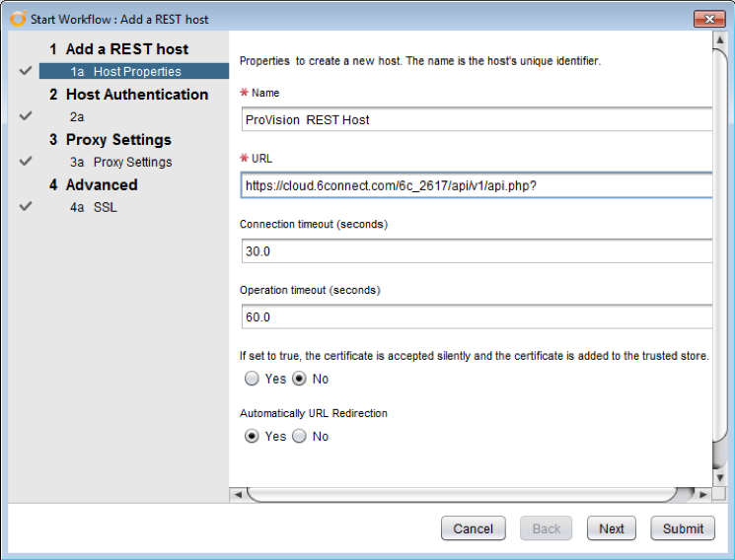Select Yes for silent certificate acceptance
The image size is (735, 560).
tap(253, 379)
